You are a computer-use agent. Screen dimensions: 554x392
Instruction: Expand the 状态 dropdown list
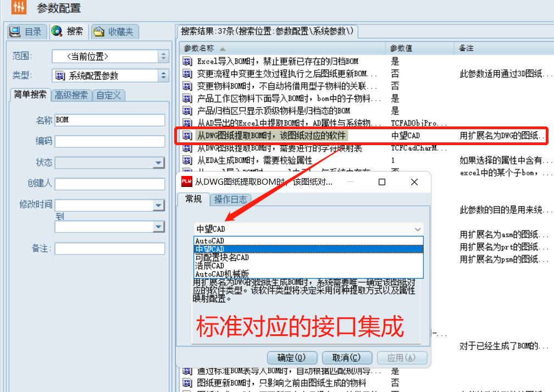point(158,163)
